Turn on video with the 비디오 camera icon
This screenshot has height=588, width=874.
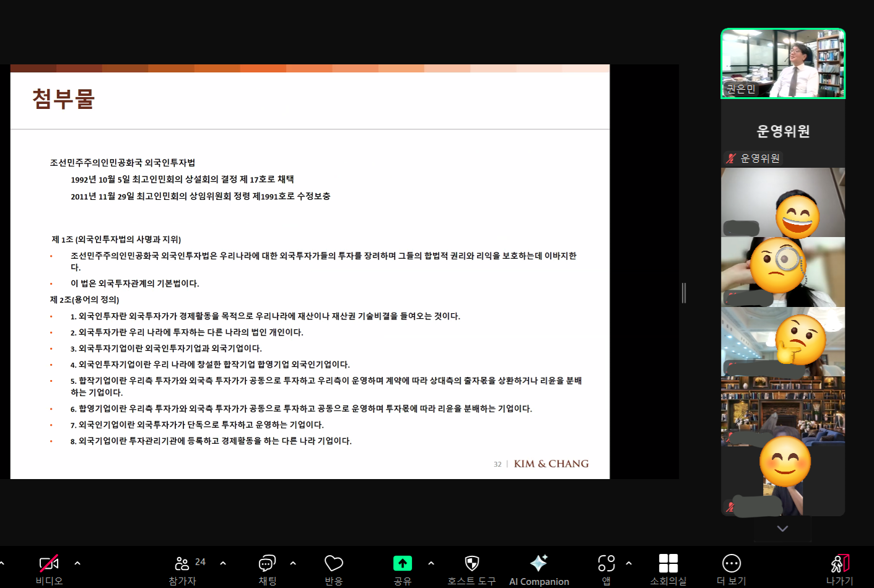tap(49, 563)
